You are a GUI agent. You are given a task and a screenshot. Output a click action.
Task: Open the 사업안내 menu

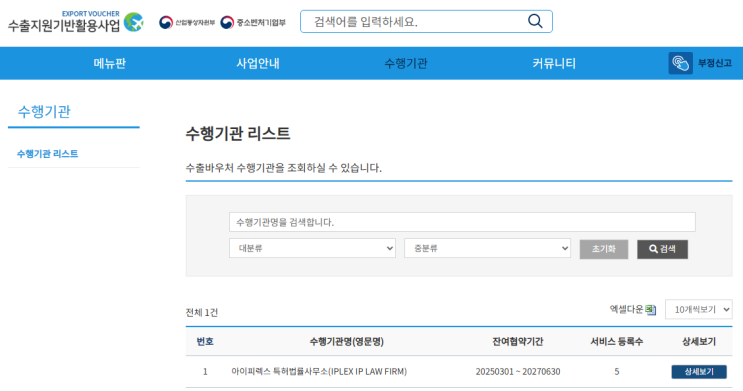tap(258, 63)
